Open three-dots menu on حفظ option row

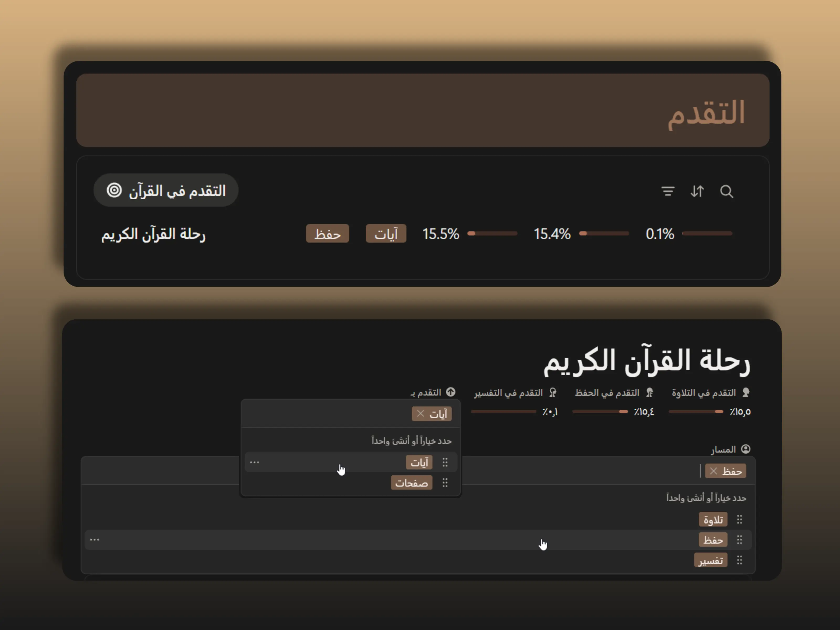pos(94,540)
